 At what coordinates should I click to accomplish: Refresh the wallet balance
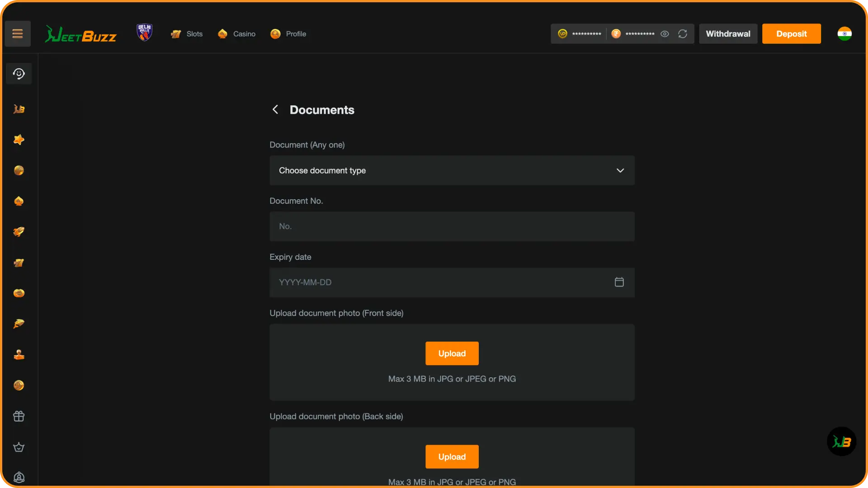(x=683, y=34)
